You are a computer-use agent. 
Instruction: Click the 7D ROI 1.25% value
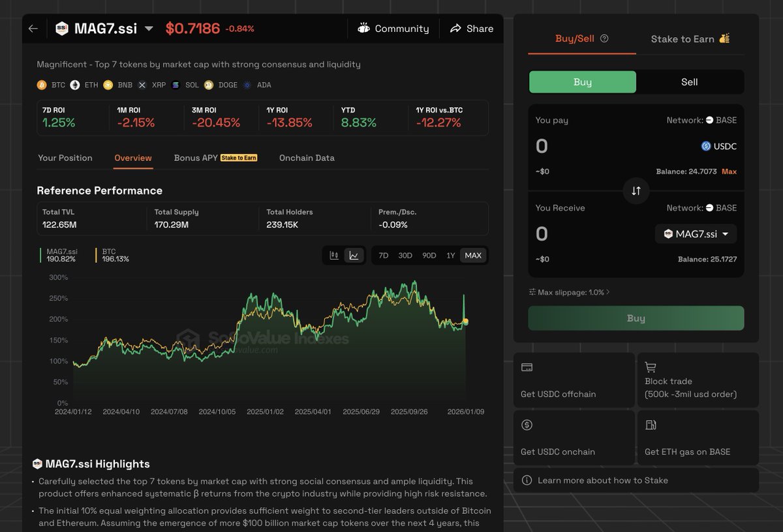click(x=59, y=123)
